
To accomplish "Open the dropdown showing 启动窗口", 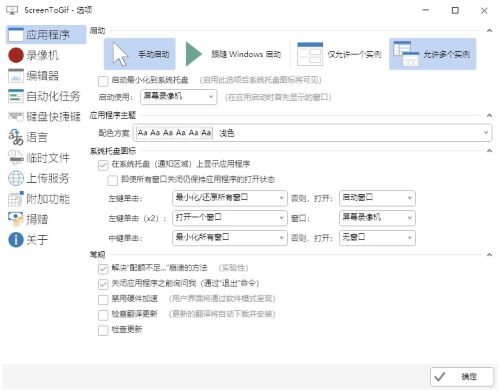I will 377,198.
